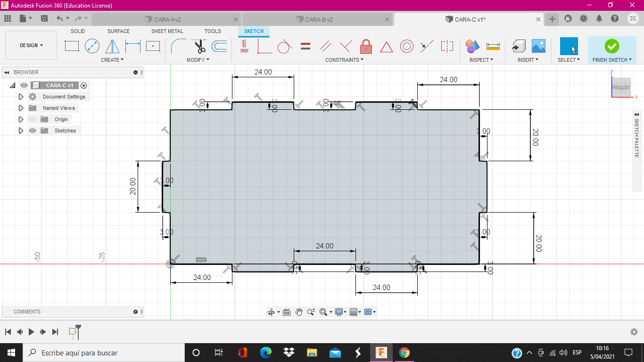Open a new design tab with plus button

tap(552, 19)
